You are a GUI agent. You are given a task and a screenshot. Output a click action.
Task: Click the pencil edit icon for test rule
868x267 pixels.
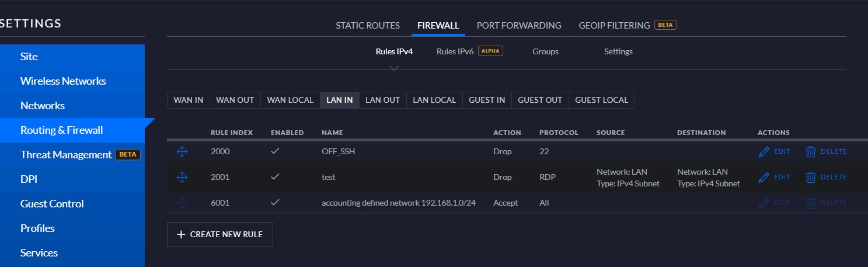pos(764,177)
